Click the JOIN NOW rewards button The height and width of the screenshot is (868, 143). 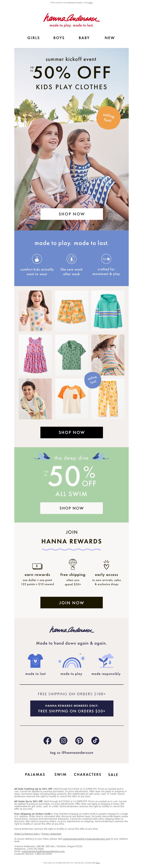[x=71, y=602]
